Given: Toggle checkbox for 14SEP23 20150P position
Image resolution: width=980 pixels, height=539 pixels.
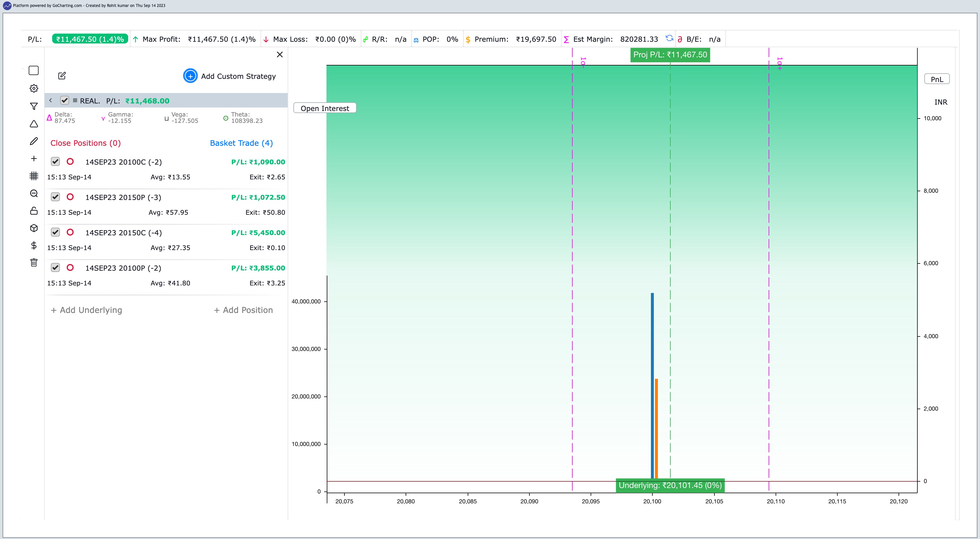Looking at the screenshot, I should tap(55, 197).
